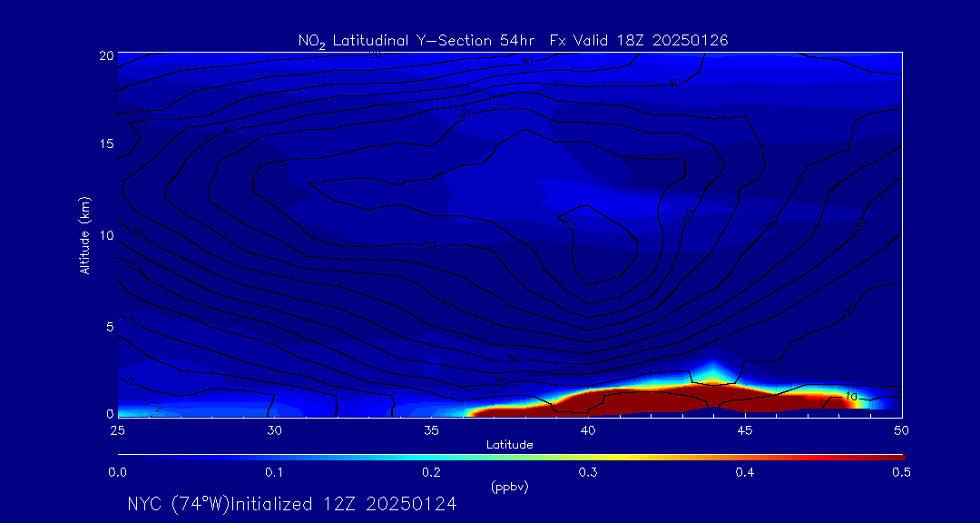
Task: Click the latitude tick label '40' below the plot
Action: (587, 430)
